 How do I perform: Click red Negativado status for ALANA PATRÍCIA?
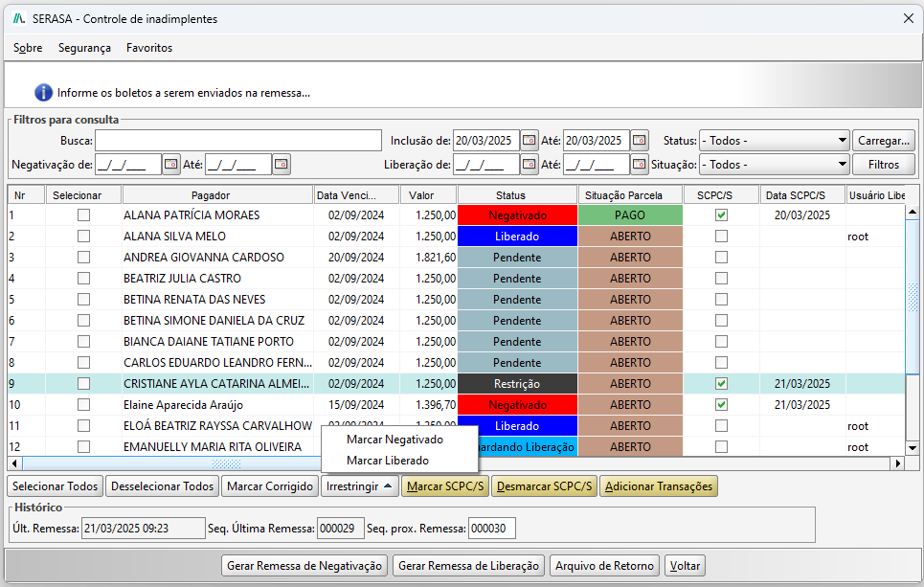coord(517,215)
